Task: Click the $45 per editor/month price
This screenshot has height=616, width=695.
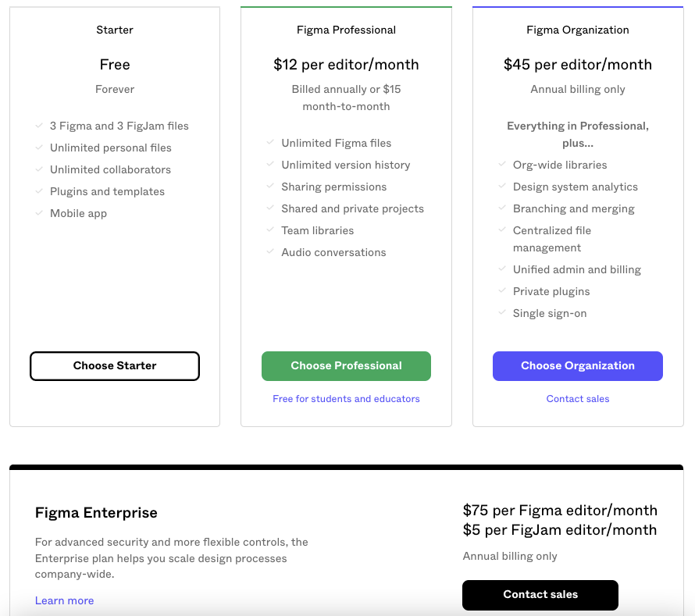Action: click(577, 65)
